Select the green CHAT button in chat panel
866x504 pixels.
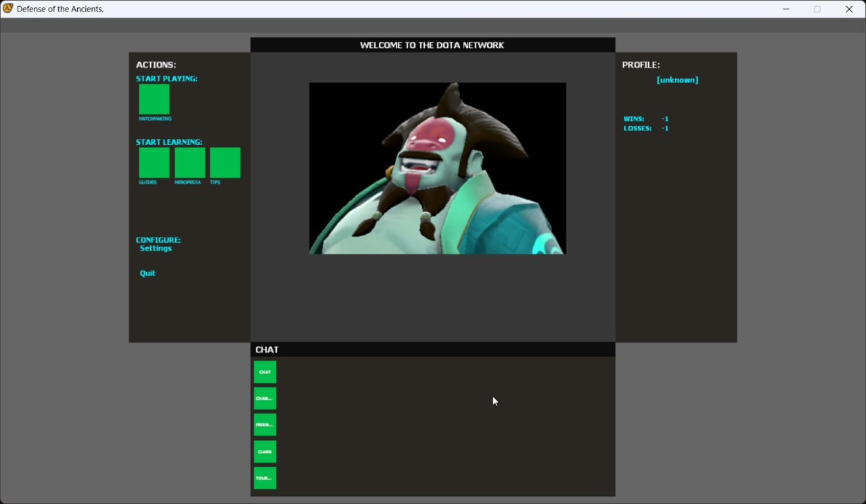pos(265,372)
